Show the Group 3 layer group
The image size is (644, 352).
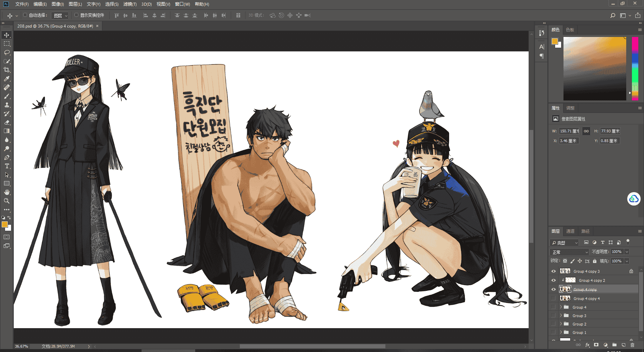tap(553, 316)
